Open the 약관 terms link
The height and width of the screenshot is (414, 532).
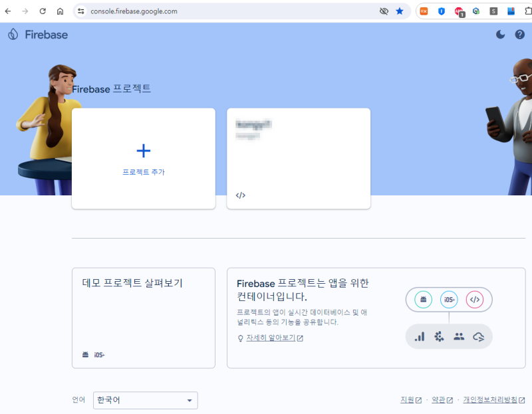pos(438,400)
